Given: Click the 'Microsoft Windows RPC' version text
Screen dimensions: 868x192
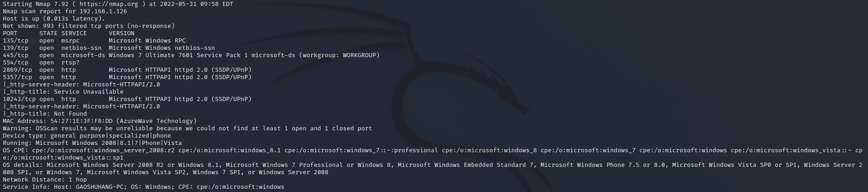Looking at the screenshot, I should tap(147, 41).
